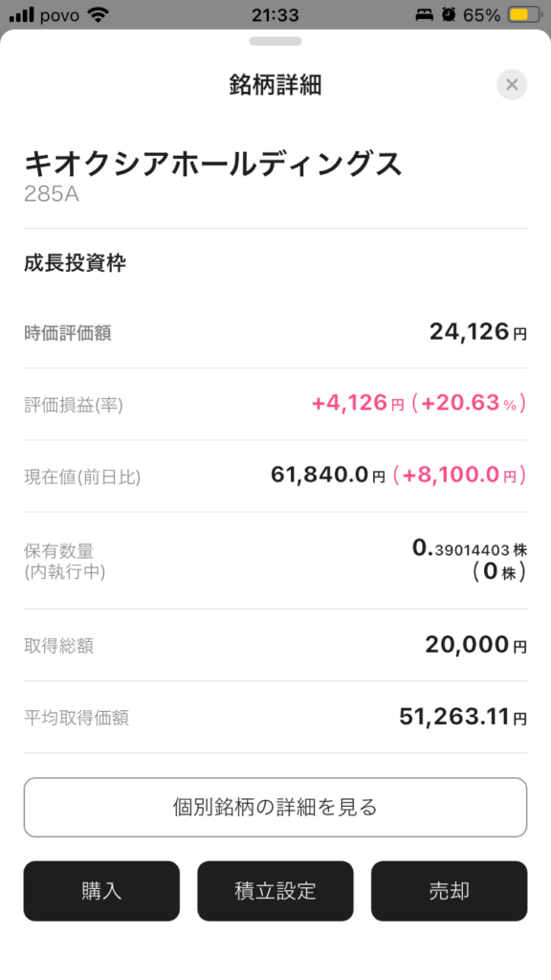Tap the 285A ticker code
This screenshot has height=980, width=551.
coord(52,194)
